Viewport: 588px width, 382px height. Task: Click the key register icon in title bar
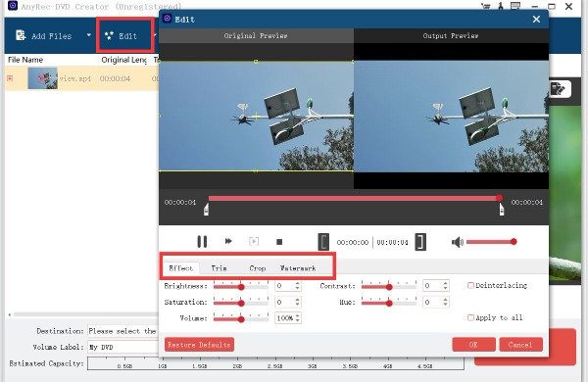click(x=501, y=6)
